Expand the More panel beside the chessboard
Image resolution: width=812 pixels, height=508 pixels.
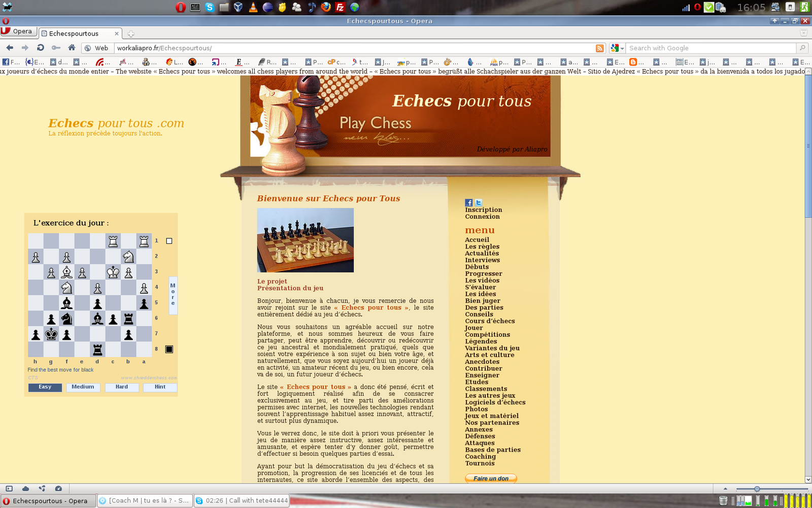173,295
